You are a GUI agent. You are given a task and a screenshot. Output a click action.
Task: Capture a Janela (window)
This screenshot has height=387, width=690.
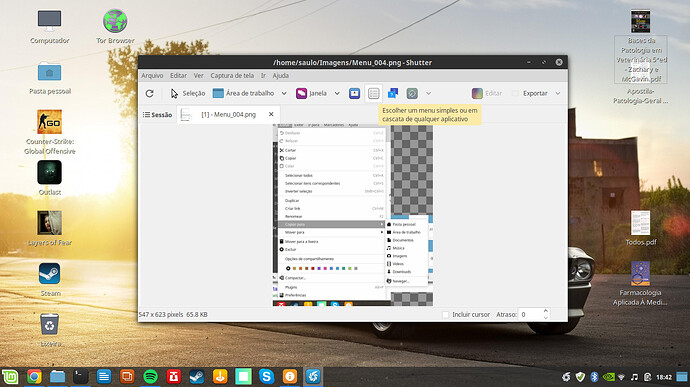tap(311, 93)
